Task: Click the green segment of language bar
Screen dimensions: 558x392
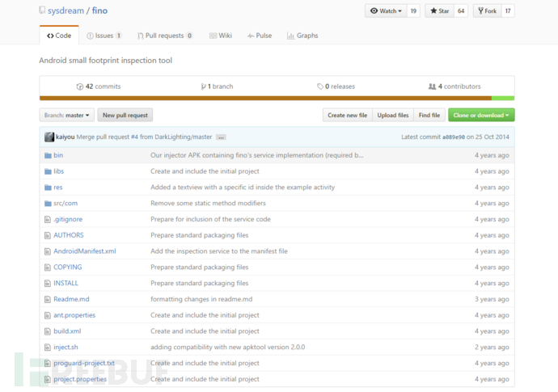Action: coord(503,98)
